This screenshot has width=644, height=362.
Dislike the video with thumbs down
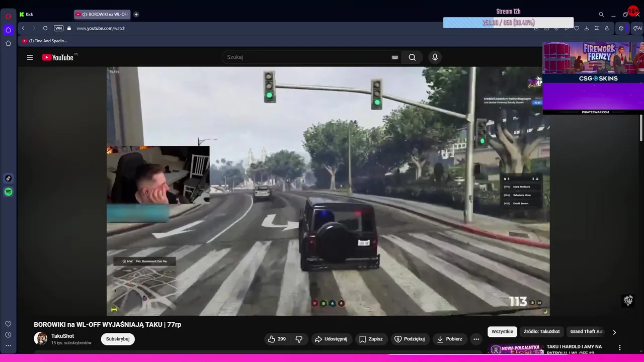(299, 339)
